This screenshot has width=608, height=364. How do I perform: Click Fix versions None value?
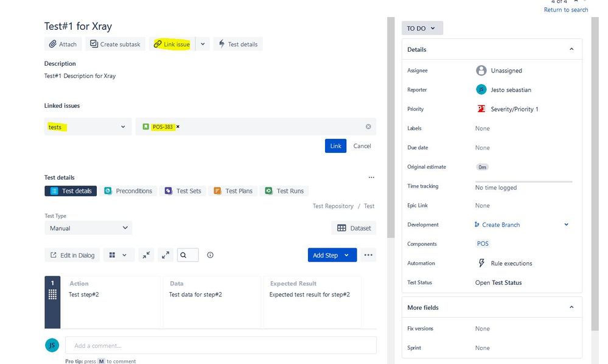tap(483, 329)
